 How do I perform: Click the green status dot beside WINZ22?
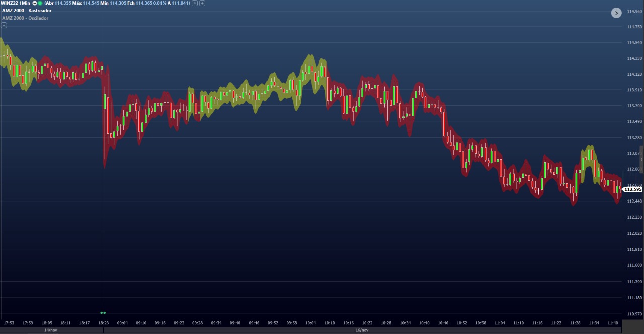point(40,3)
